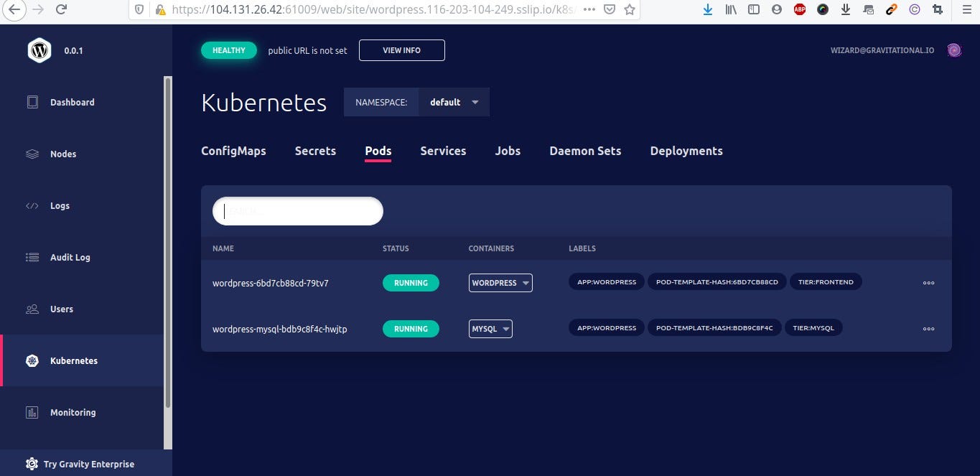Open the NAMESPACE default dropdown
This screenshot has height=476, width=980.
tap(454, 102)
